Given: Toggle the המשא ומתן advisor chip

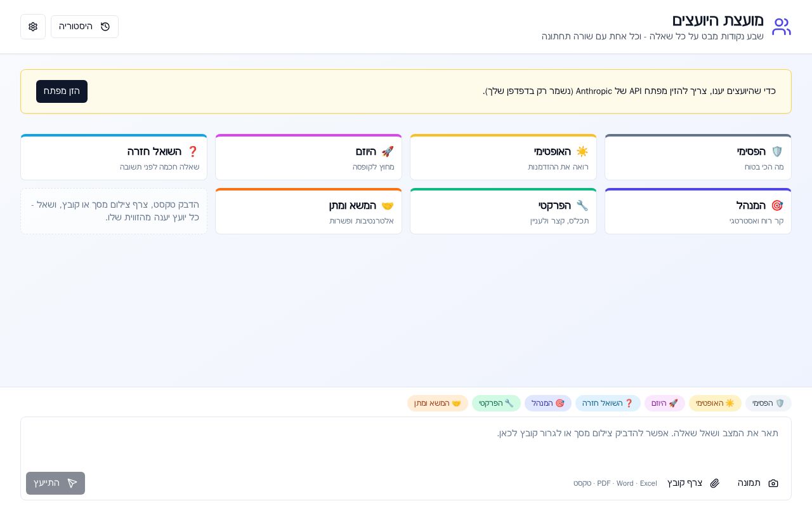Looking at the screenshot, I should click(438, 403).
